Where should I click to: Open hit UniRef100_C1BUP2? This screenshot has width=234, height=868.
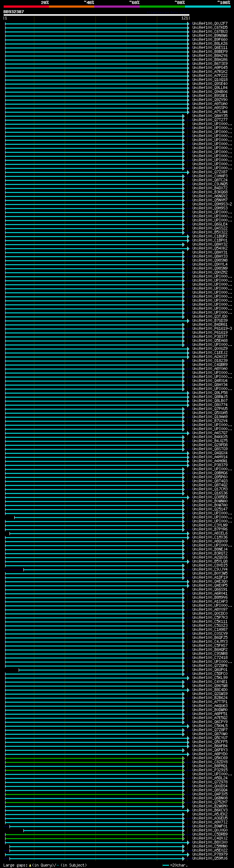click(x=210, y=236)
